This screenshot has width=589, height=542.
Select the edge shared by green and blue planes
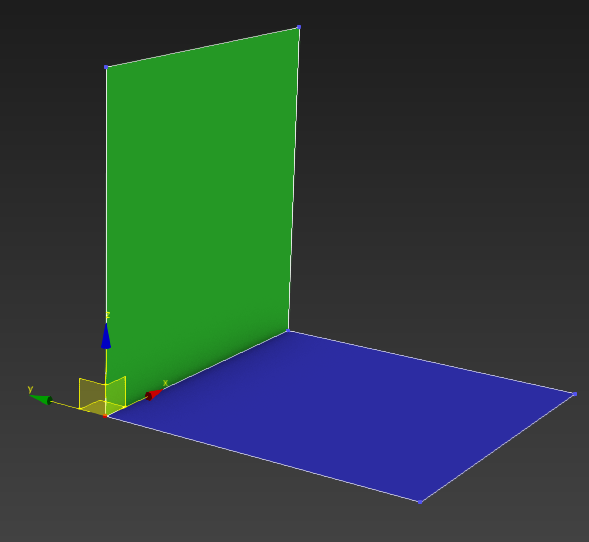197,373
